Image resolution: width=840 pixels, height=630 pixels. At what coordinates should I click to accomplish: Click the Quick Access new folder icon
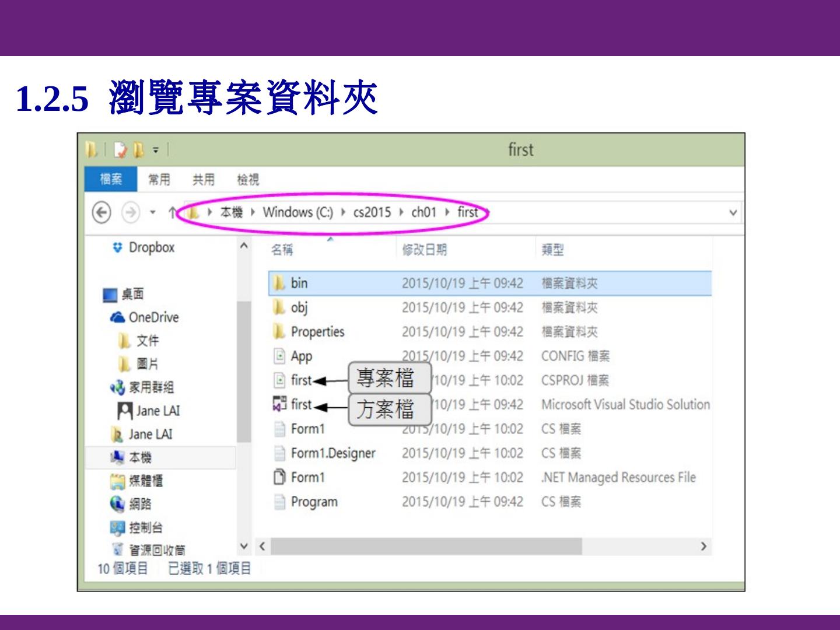138,150
